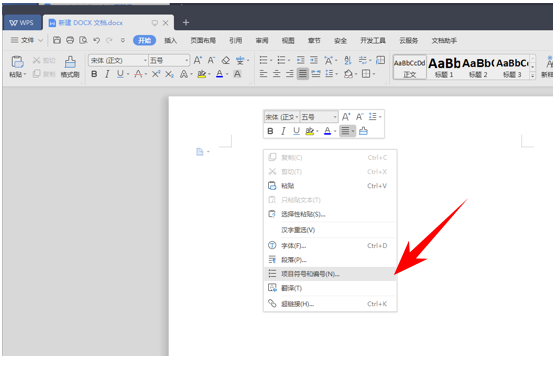The height and width of the screenshot is (374, 553).
Task: Click the ribbon Distributed alignment icon
Action: tap(316, 74)
